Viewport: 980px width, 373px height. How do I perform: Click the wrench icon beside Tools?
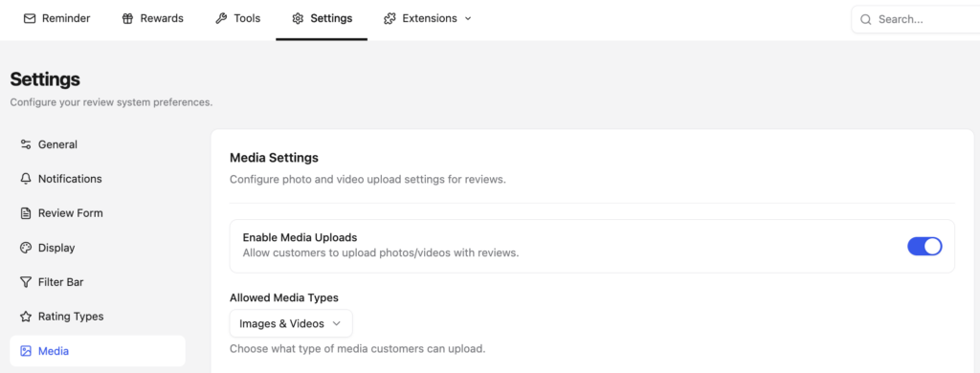point(221,19)
